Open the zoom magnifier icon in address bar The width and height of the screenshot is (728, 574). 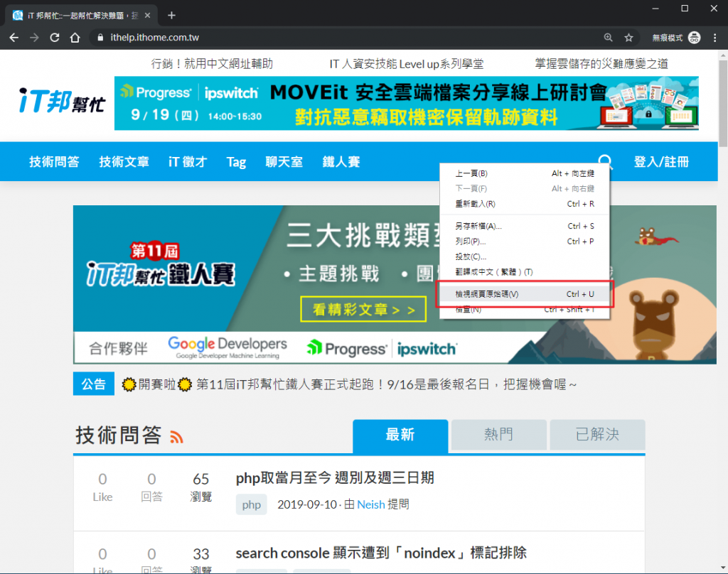pos(609,38)
